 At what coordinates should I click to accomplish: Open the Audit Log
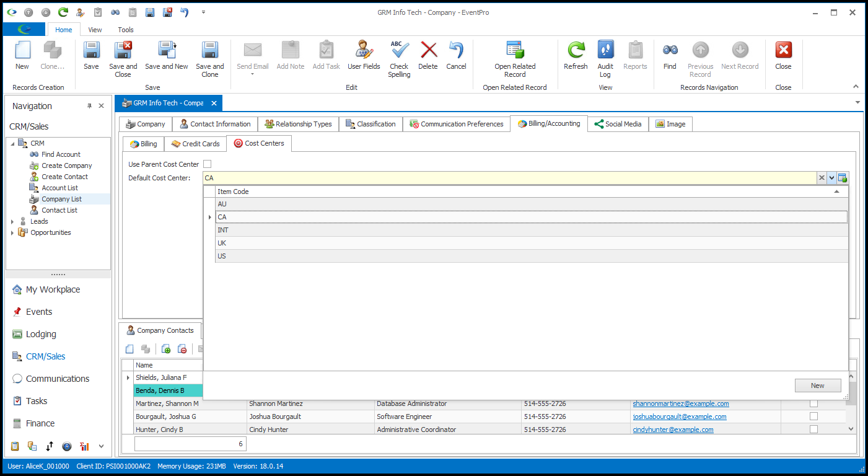[605, 59]
